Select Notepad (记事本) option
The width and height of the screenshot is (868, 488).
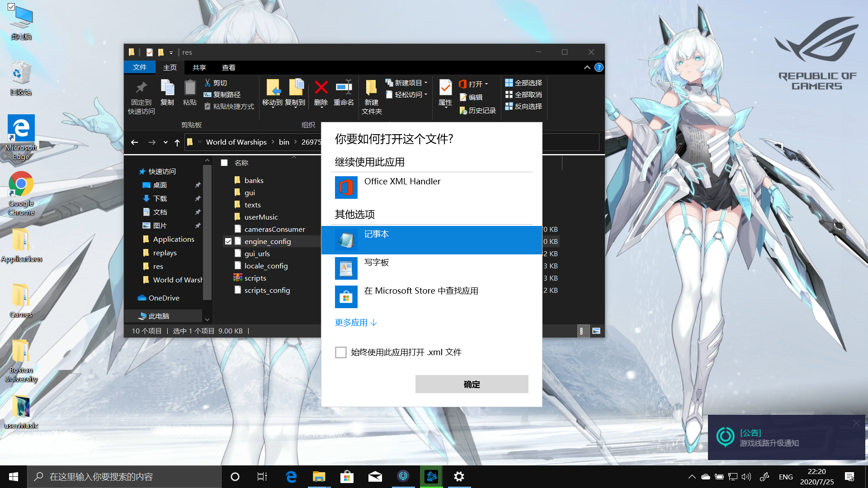click(x=431, y=240)
